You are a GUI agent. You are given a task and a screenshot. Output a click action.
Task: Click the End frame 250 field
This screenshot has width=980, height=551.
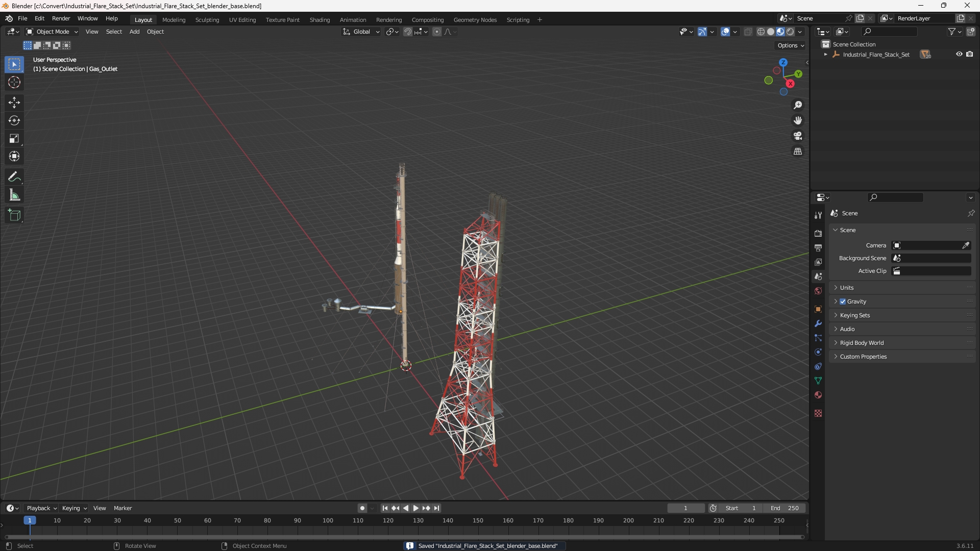coord(785,508)
